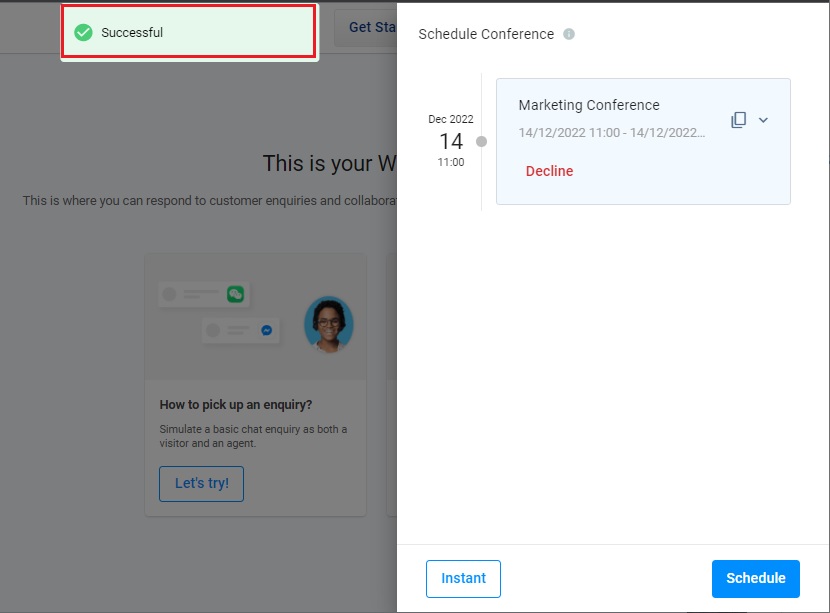Expand the Marketing Conference details chevron

763,120
